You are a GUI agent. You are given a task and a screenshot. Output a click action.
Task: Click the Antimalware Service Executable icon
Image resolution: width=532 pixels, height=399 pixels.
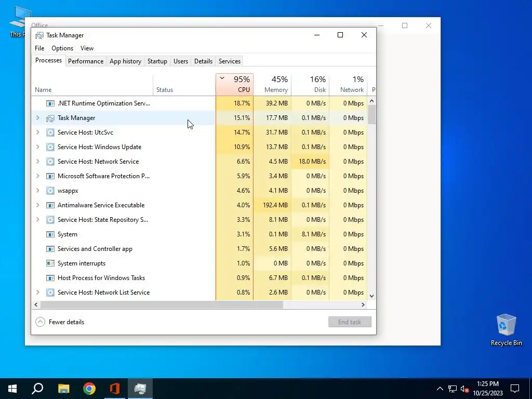[50, 205]
